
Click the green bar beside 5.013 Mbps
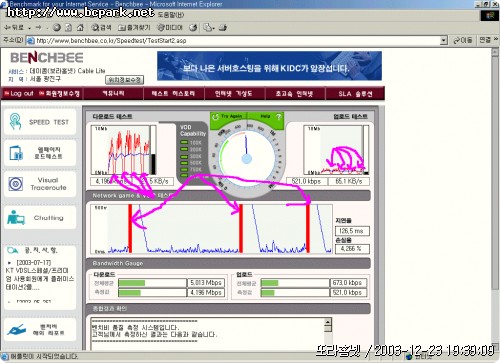(132, 283)
